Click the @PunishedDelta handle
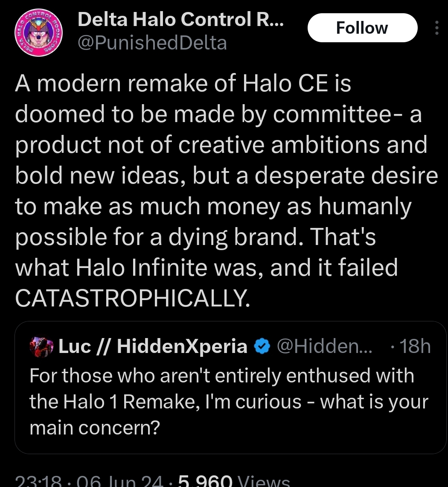Screen dimensions: 448x487 click(x=152, y=43)
